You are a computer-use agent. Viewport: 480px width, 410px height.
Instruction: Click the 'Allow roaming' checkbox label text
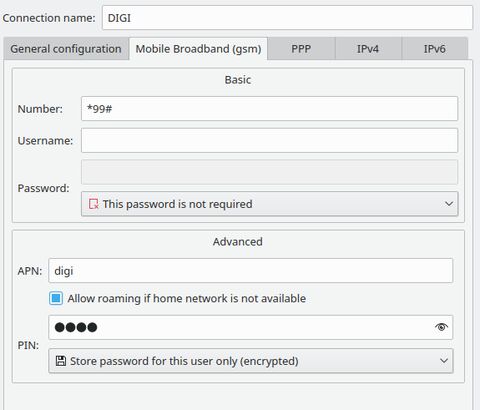pyautogui.click(x=187, y=298)
